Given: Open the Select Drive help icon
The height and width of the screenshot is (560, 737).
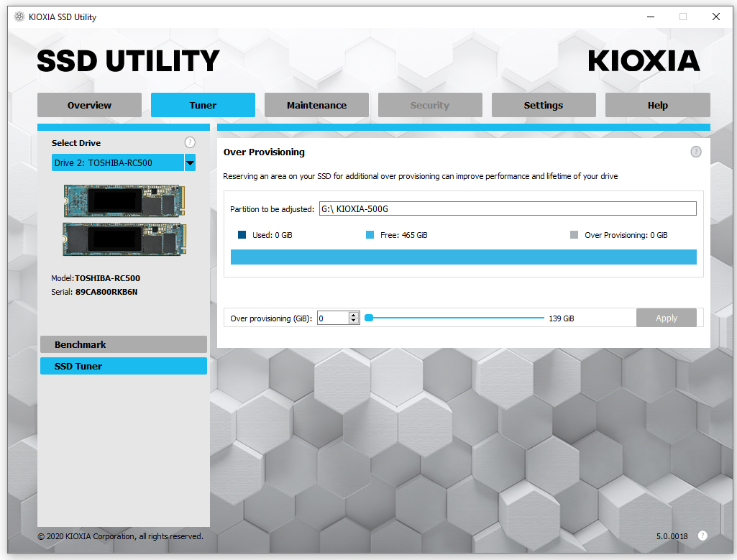Looking at the screenshot, I should tap(190, 142).
